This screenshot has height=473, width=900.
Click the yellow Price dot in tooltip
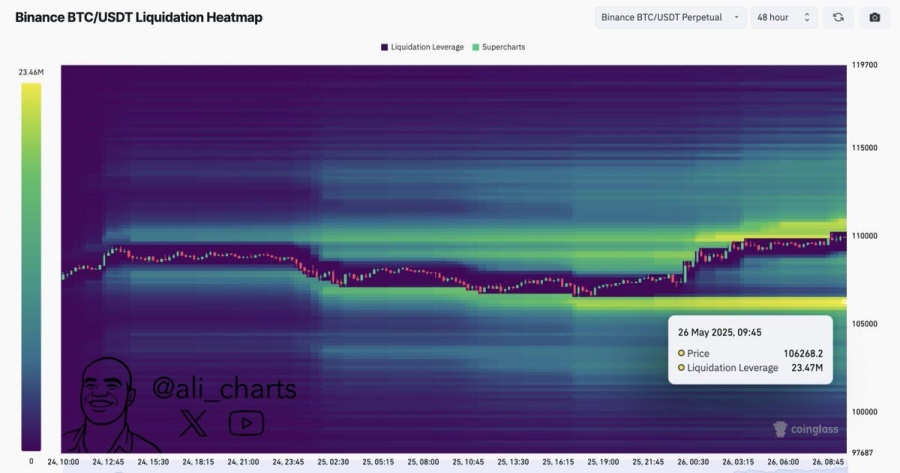[x=682, y=353]
